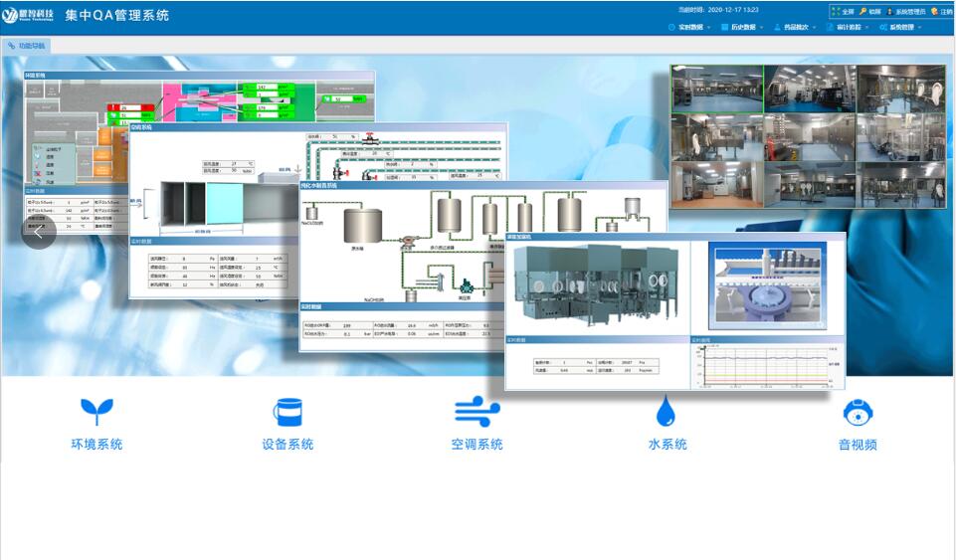
Task: Click the 集中QA管理系统 title text
Action: 116,15
